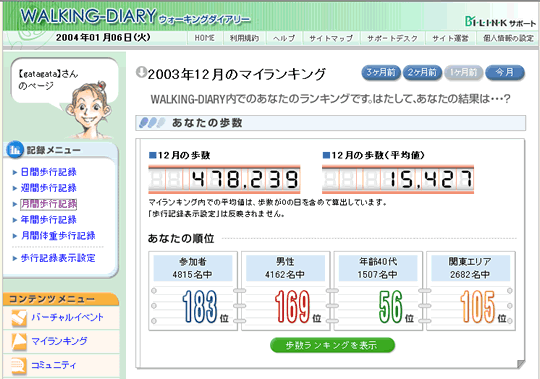Open the マイランキング sidebar link
540x379 pixels.
pos(59,341)
